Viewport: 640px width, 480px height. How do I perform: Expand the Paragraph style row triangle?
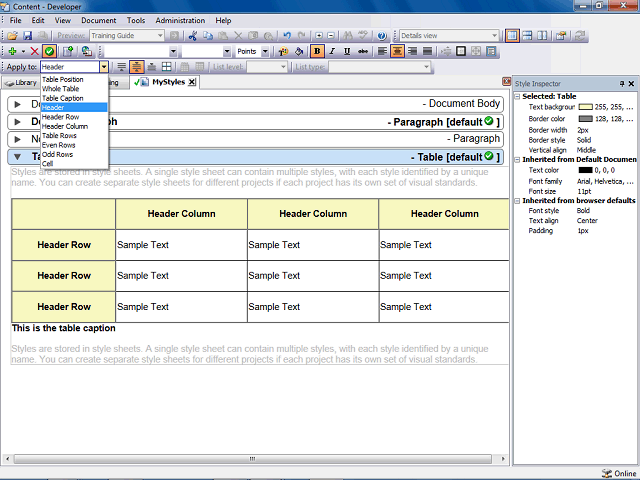(x=18, y=139)
